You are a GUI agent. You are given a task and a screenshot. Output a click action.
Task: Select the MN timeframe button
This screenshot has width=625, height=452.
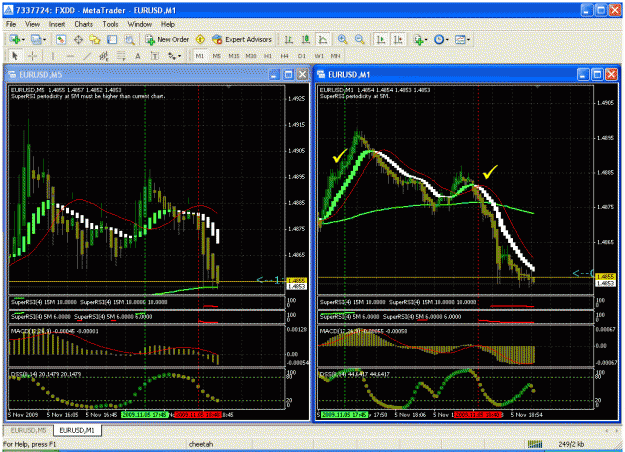[336, 56]
